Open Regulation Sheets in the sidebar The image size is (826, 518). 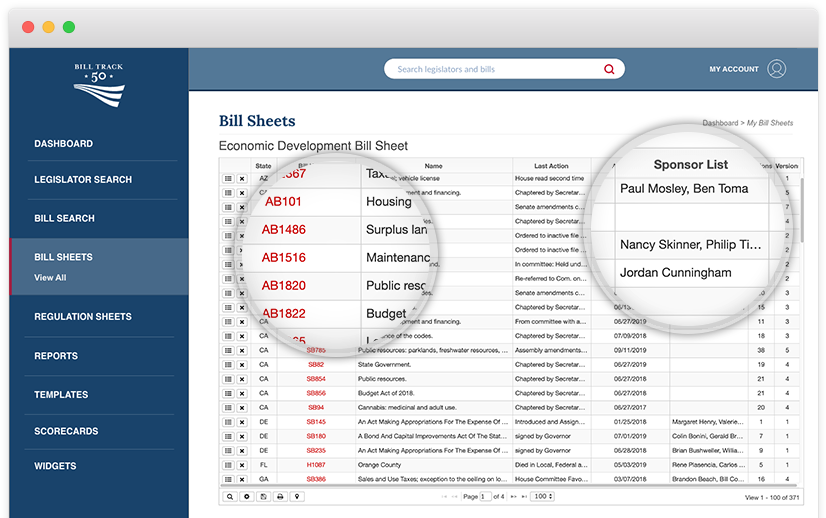pyautogui.click(x=83, y=317)
